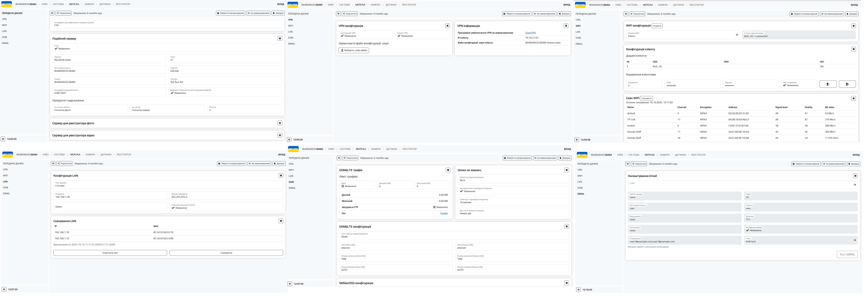Viewport: 868px width, 299px height.
Task: Click the Виберіть .ovpn файл button
Action: (x=353, y=50)
